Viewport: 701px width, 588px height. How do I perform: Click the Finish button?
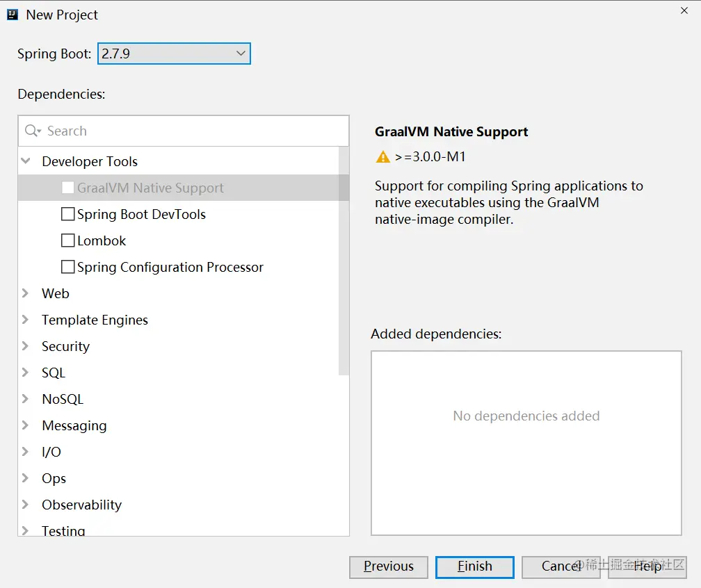(x=475, y=566)
